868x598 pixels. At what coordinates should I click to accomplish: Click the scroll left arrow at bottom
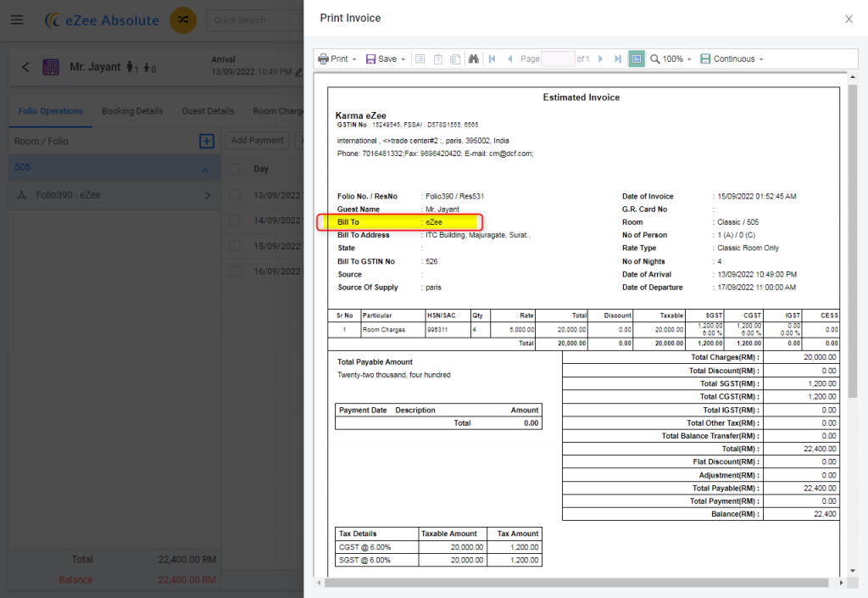(319, 583)
